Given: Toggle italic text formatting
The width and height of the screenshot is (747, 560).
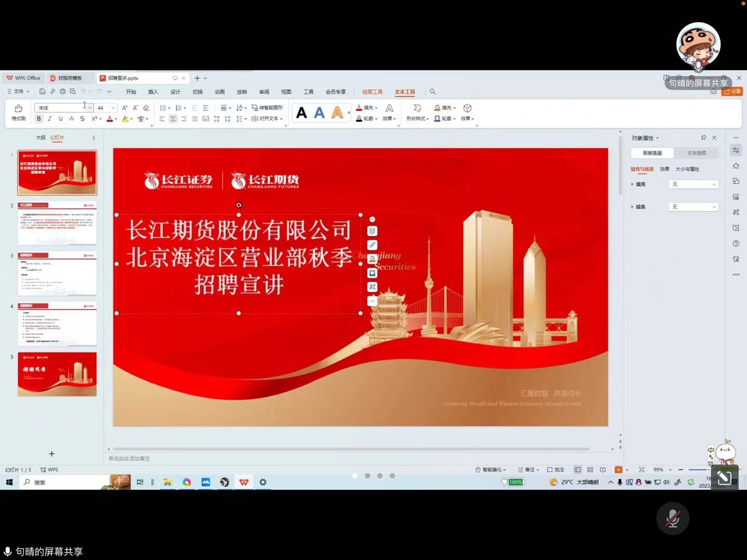Looking at the screenshot, I should tap(50, 119).
